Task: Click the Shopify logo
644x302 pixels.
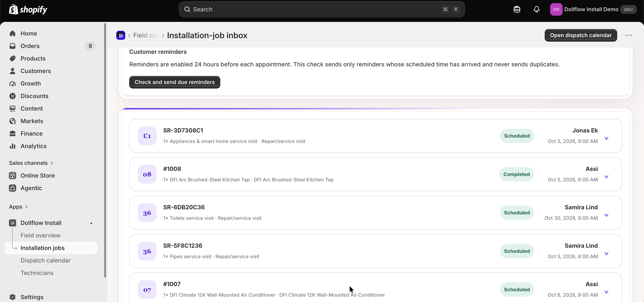Action: [x=28, y=9]
